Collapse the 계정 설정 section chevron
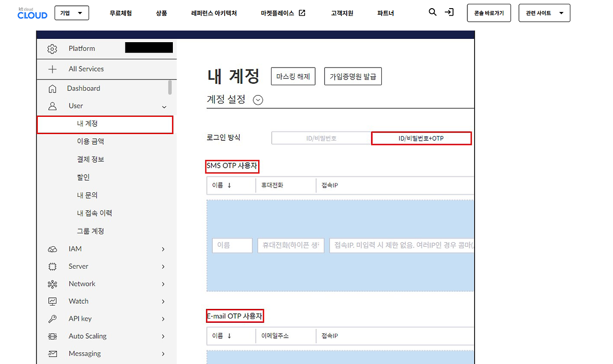This screenshot has height=364, width=613. pyautogui.click(x=258, y=100)
